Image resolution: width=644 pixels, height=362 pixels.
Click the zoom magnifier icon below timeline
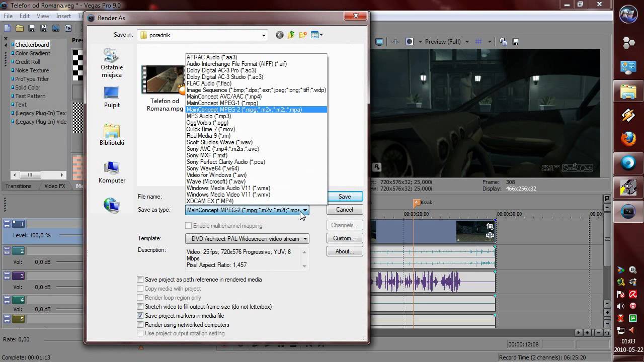[607, 333]
